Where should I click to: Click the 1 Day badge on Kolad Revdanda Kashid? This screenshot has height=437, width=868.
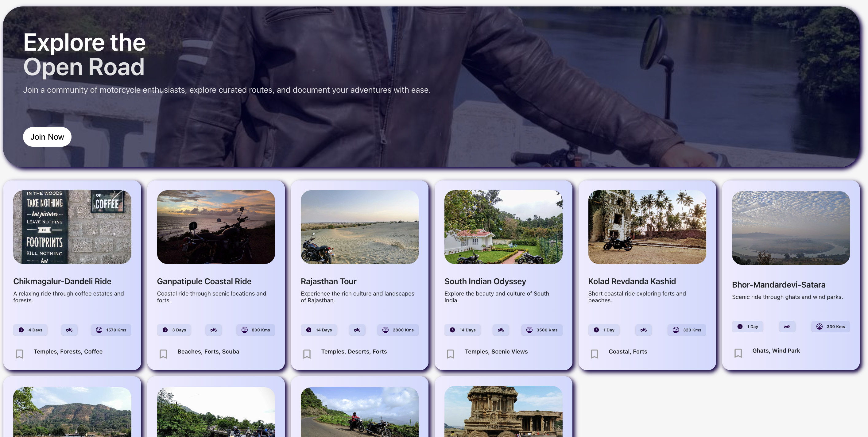pyautogui.click(x=604, y=330)
